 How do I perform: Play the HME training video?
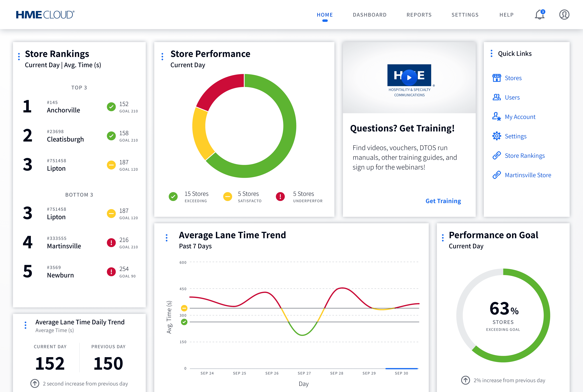pos(409,77)
